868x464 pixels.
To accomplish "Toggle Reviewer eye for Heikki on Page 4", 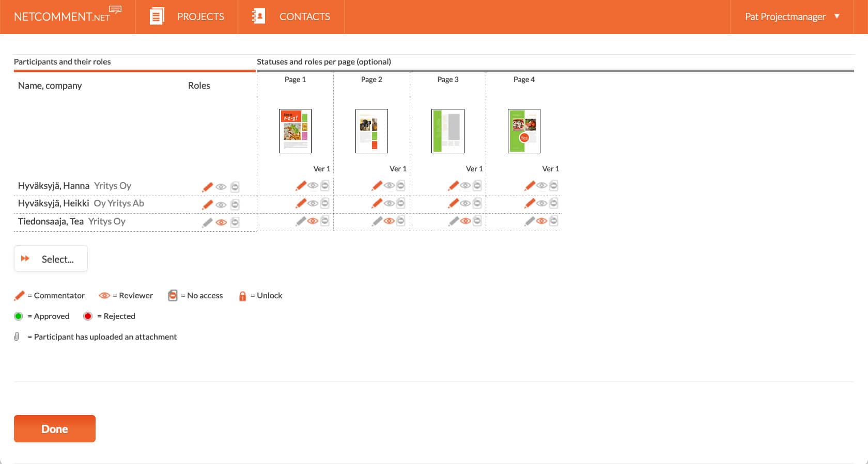I will (x=541, y=203).
